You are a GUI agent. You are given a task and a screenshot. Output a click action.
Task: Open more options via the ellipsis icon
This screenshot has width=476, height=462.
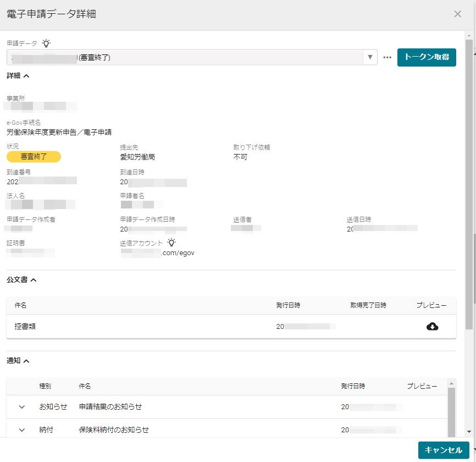[x=388, y=57]
